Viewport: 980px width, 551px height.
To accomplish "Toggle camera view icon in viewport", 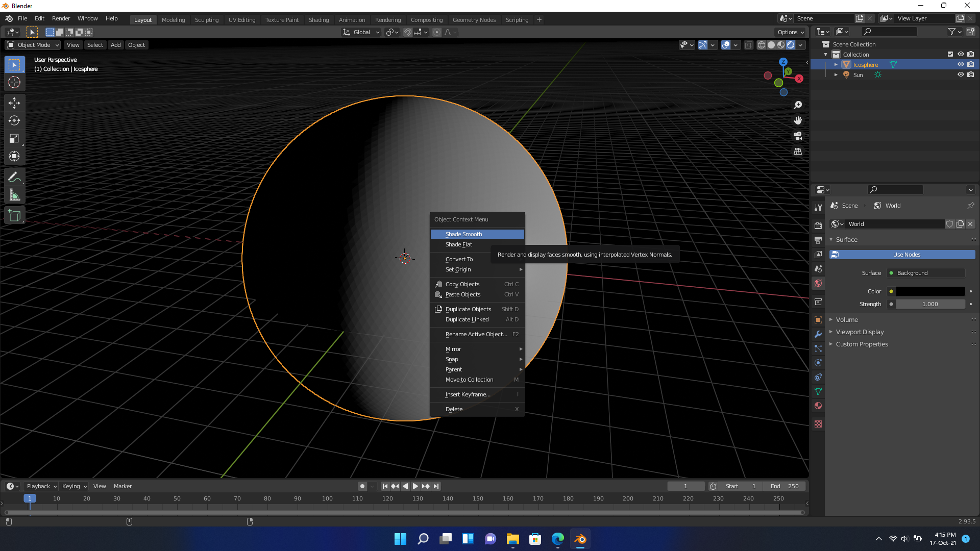I will pos(798,136).
